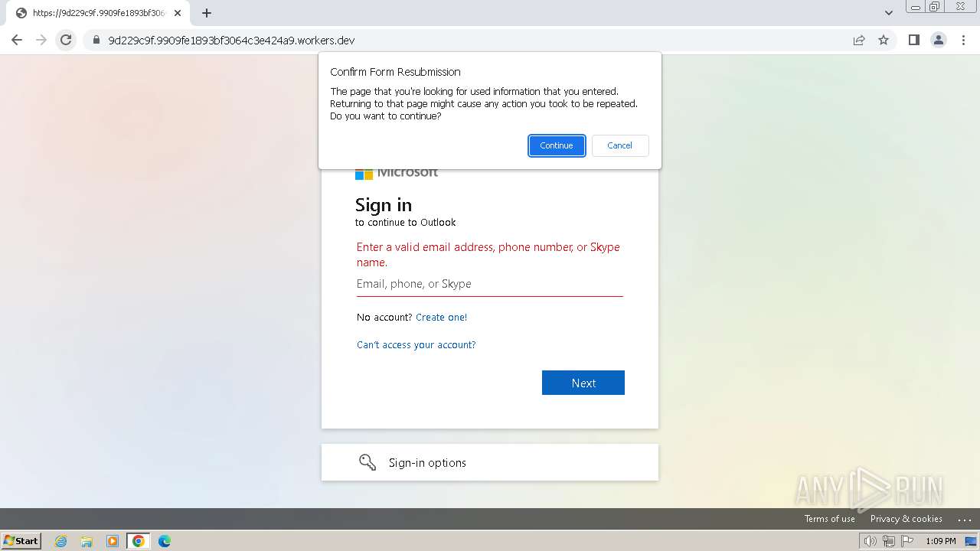Switch to Chrome in the taskbar
Viewport: 980px width, 551px height.
(138, 541)
